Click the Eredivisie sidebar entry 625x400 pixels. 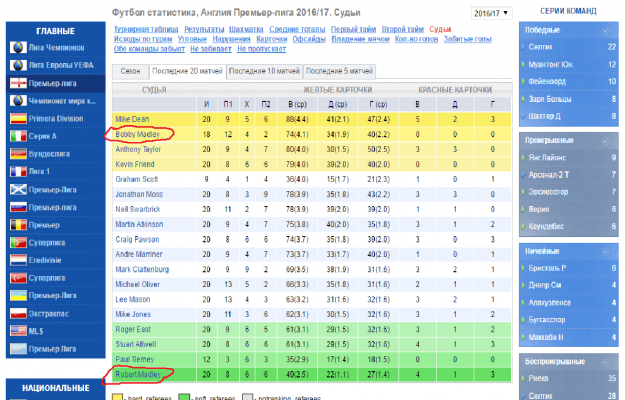(x=56, y=260)
